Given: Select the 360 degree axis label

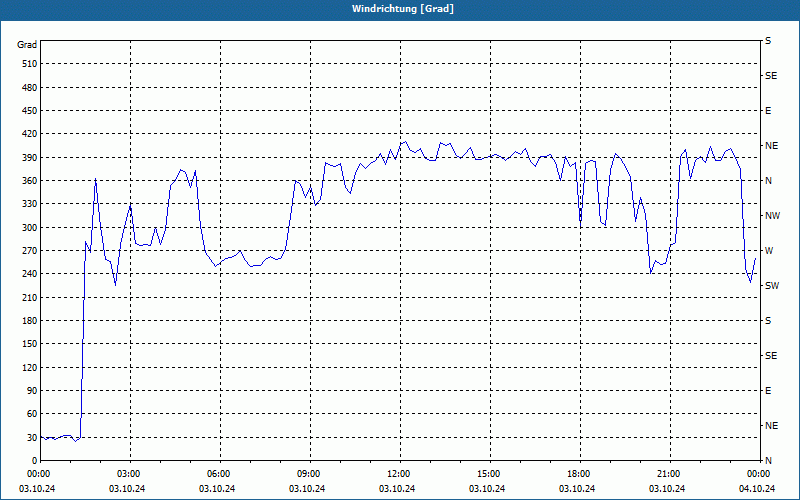Looking at the screenshot, I should pos(30,181).
